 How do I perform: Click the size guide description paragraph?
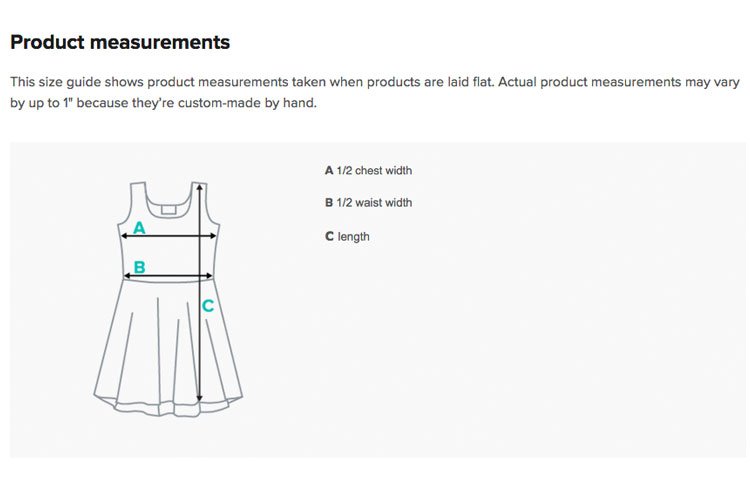click(375, 92)
